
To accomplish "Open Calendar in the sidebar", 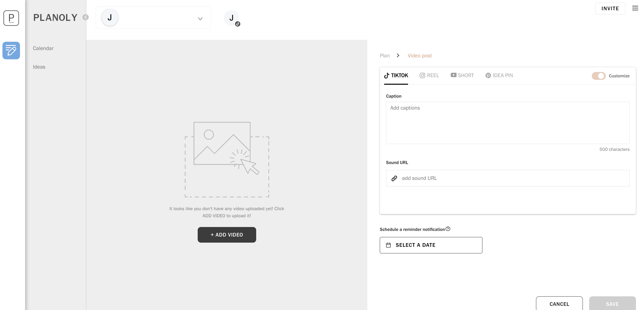I will click(43, 48).
